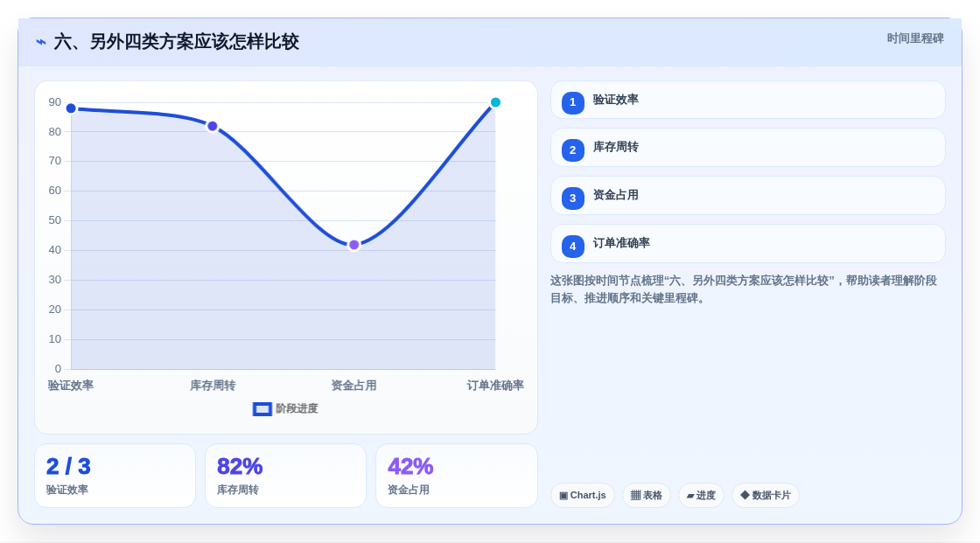This screenshot has height=543, width=980.
Task: Select the 验证效率 data point on chart
Action: pyautogui.click(x=71, y=108)
